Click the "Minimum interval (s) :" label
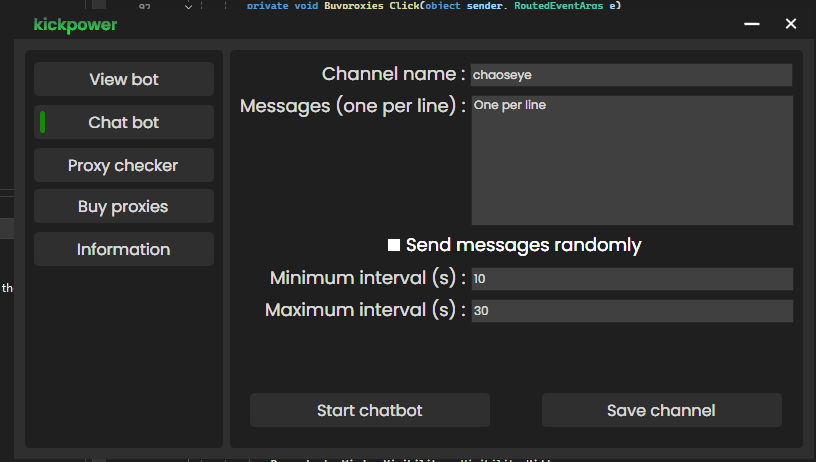The image size is (816, 462). [368, 278]
